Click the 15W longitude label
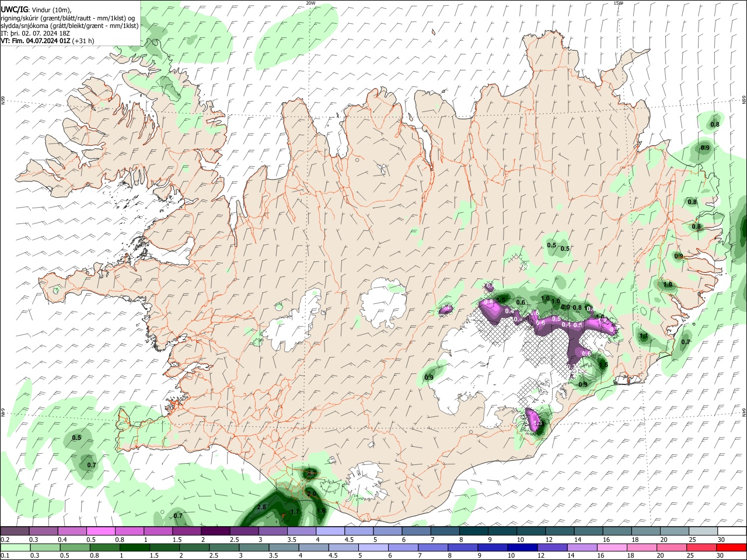 (619, 3)
